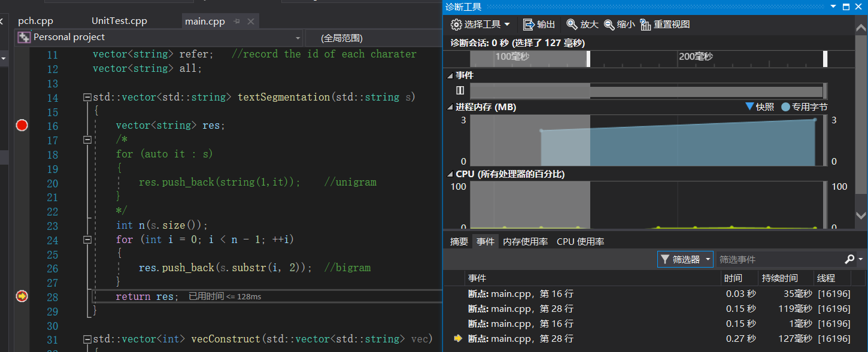The image size is (868, 352).
Task: Collapse the 事件 graph section
Action: pyautogui.click(x=451, y=75)
